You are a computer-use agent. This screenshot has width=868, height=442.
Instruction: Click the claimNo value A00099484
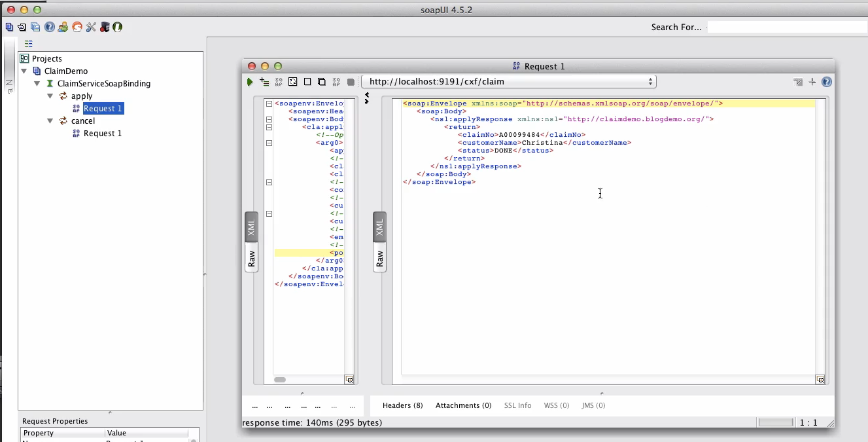(518, 135)
